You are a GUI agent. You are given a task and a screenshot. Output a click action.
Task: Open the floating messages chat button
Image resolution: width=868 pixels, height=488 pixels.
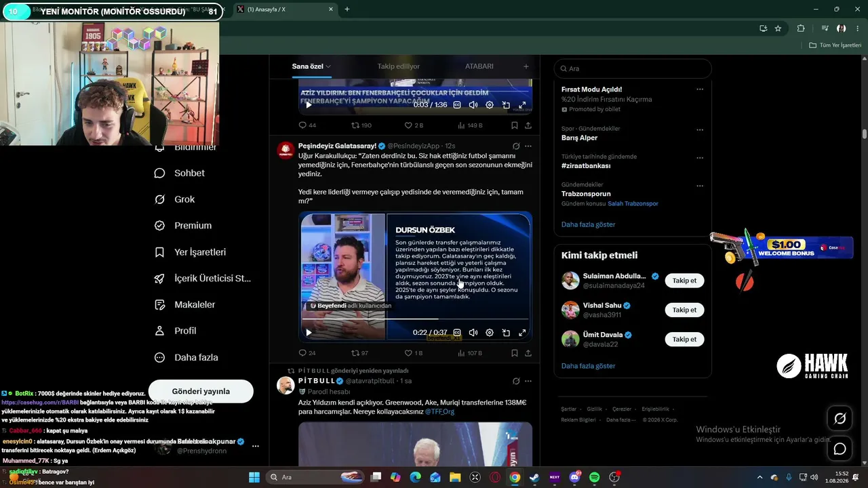point(840,449)
